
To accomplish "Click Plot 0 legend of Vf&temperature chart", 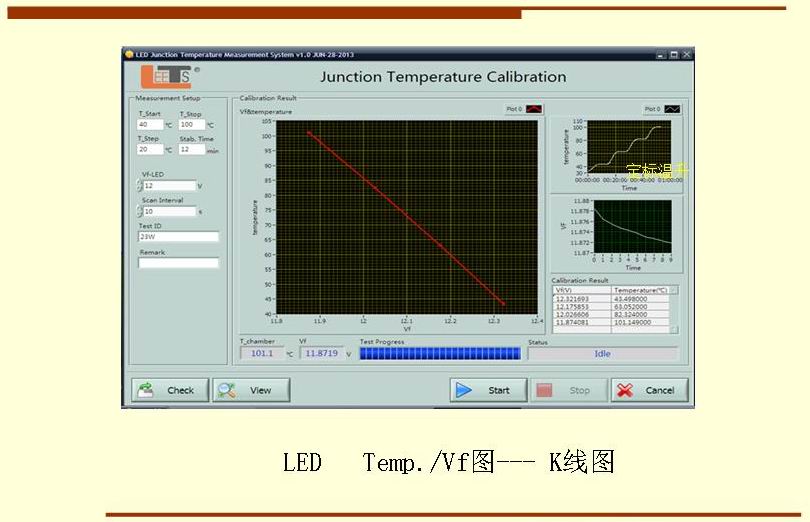I will click(x=524, y=109).
